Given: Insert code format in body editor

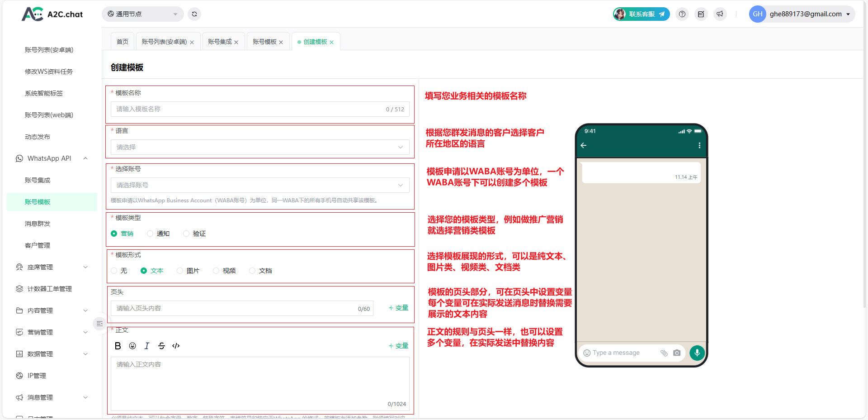Looking at the screenshot, I should (176, 346).
